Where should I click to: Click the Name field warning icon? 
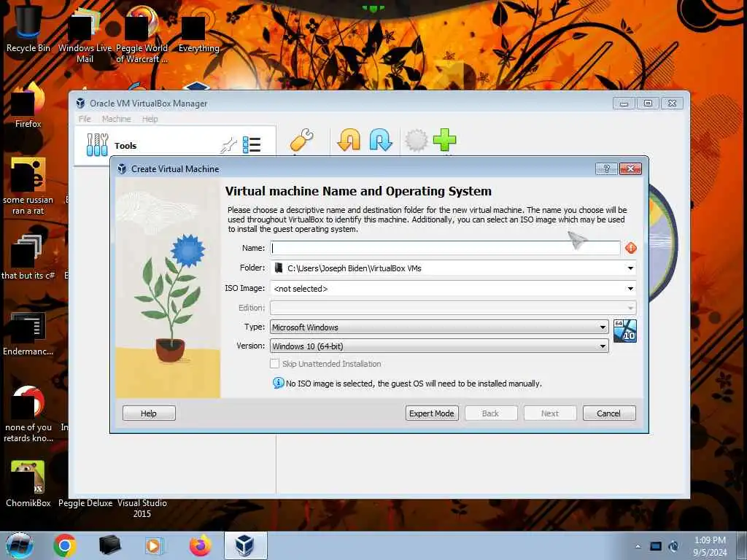(x=631, y=248)
